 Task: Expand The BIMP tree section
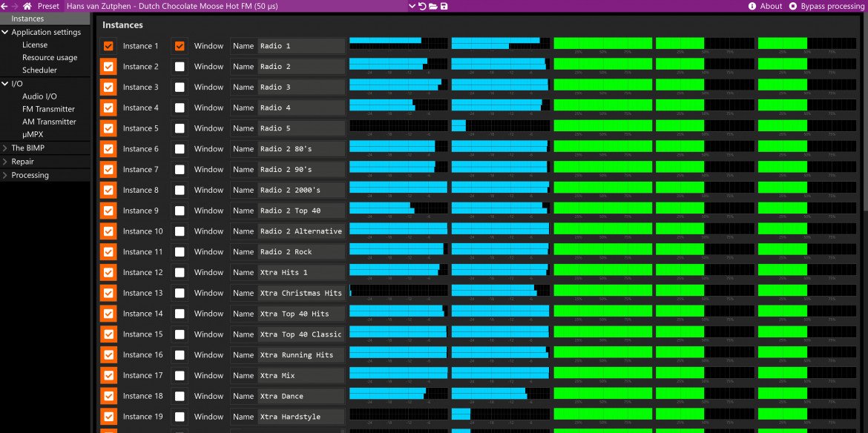click(5, 148)
